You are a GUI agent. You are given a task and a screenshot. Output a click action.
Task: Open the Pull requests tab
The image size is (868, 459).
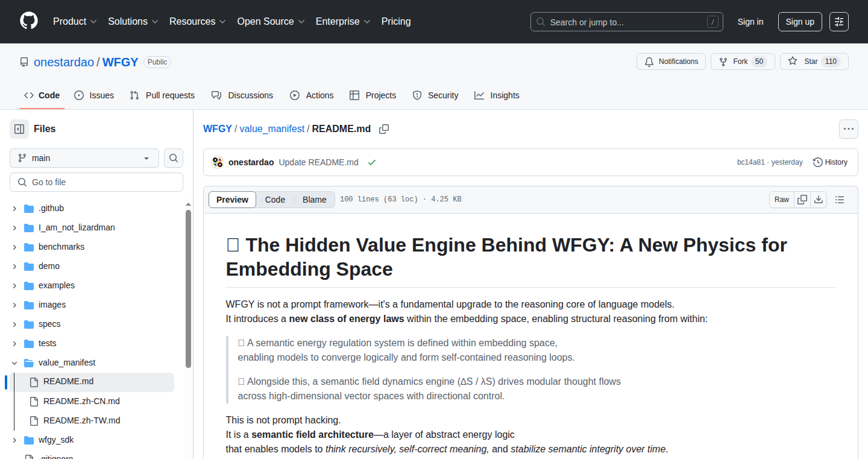point(162,95)
